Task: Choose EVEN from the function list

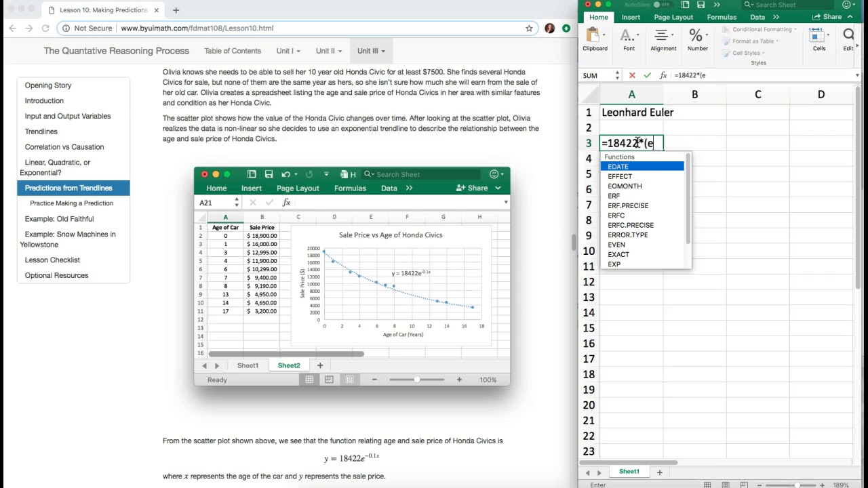Action: tap(642, 245)
